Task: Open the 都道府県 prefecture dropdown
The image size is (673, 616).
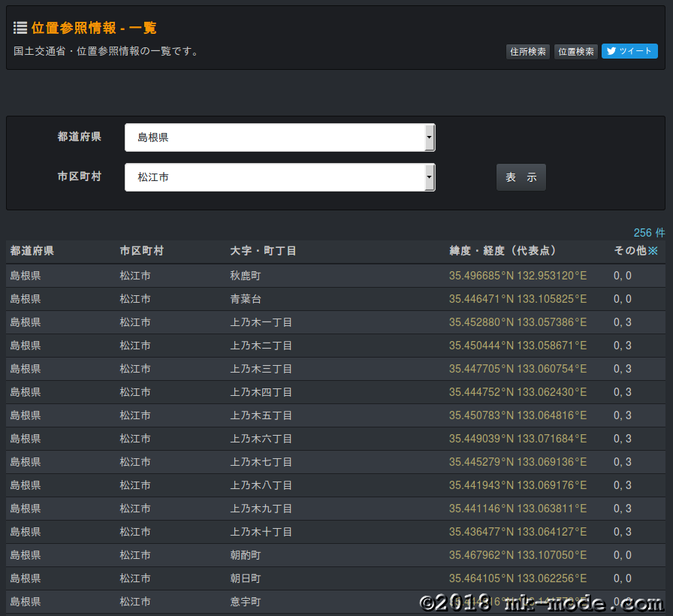Action: pyautogui.click(x=279, y=137)
